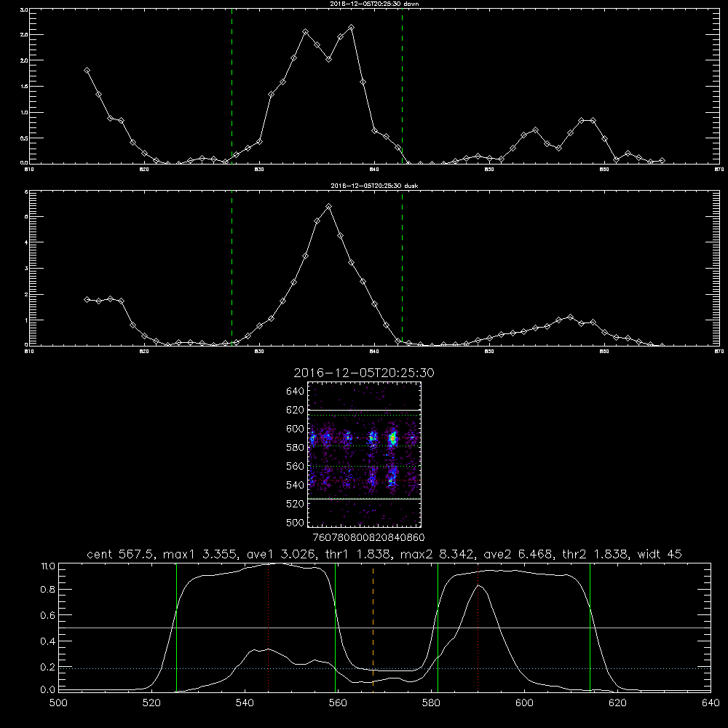Click the dusk plot title text
Screen dimensions: 728x728
tap(374, 186)
